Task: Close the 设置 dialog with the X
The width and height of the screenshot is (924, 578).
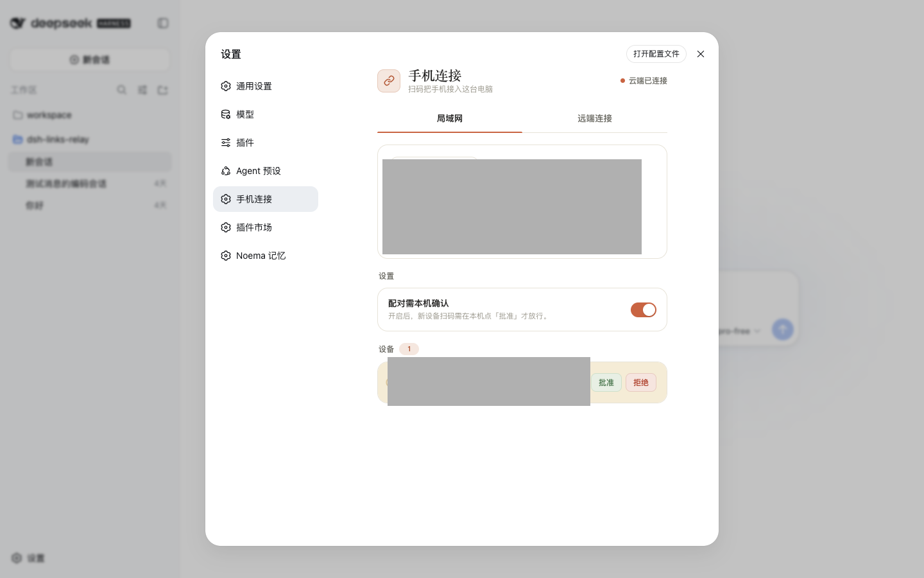Action: coord(701,54)
